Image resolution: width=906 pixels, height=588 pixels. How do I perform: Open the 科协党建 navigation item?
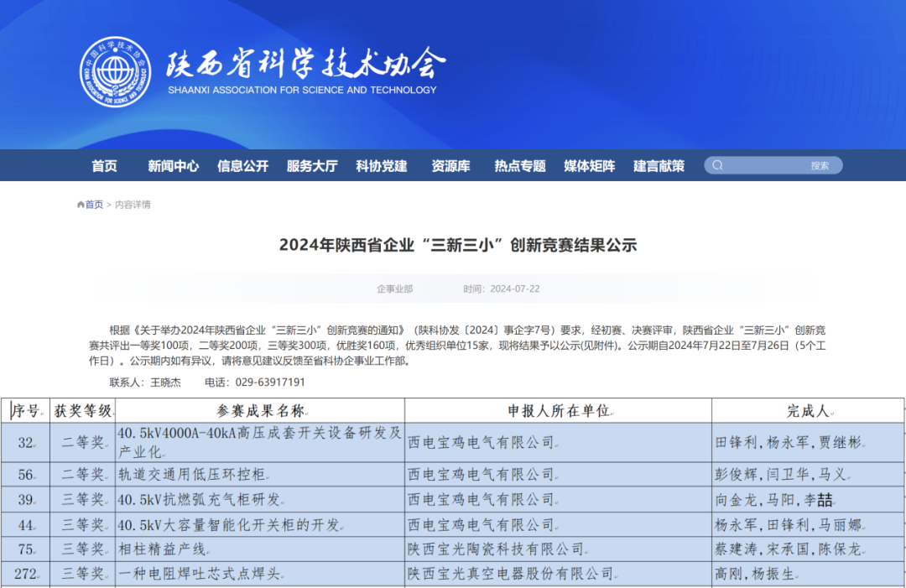coord(381,166)
